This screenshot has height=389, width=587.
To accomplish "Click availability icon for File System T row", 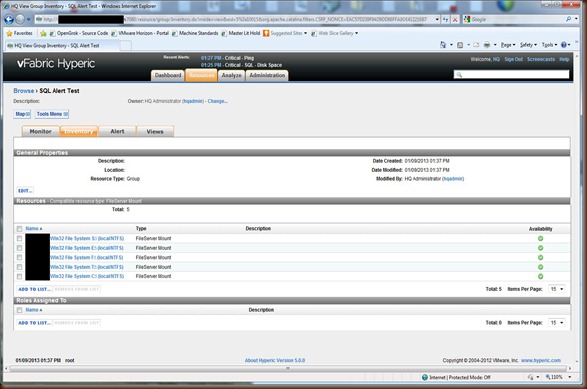I will pos(540,267).
